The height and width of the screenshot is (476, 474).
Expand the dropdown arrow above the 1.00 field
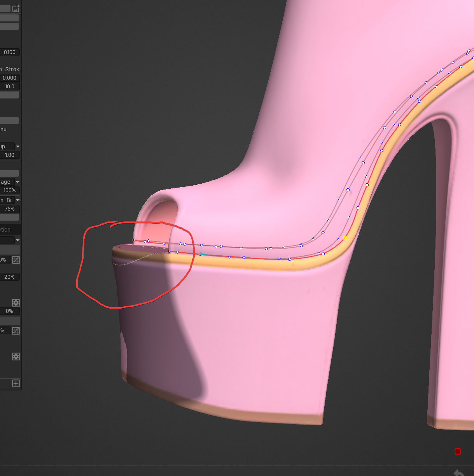pyautogui.click(x=17, y=146)
